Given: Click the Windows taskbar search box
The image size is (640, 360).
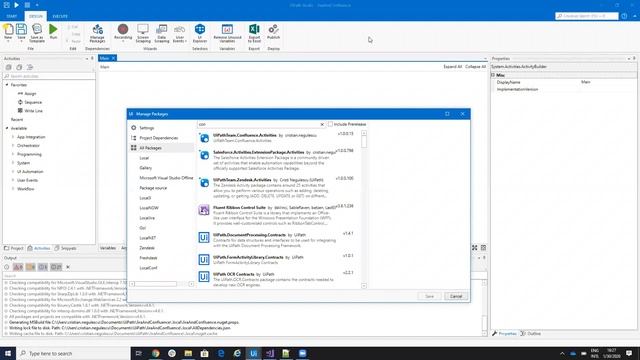Looking at the screenshot, I should (x=73, y=353).
